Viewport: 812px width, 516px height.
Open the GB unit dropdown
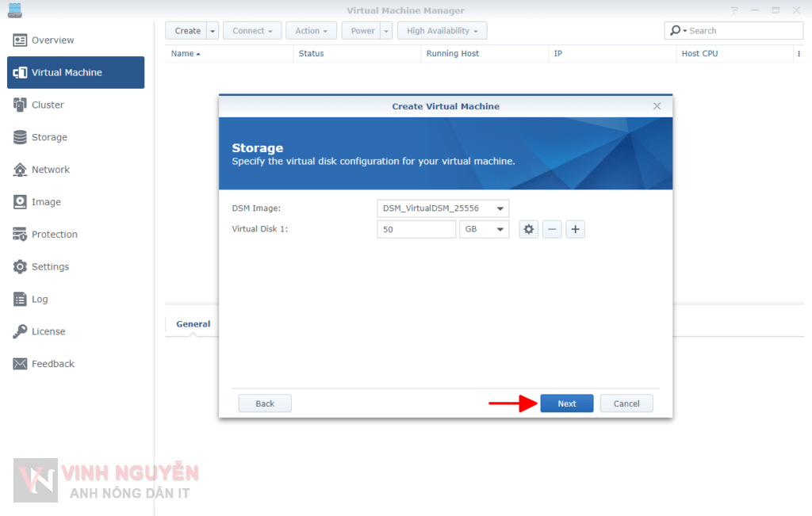tap(500, 229)
